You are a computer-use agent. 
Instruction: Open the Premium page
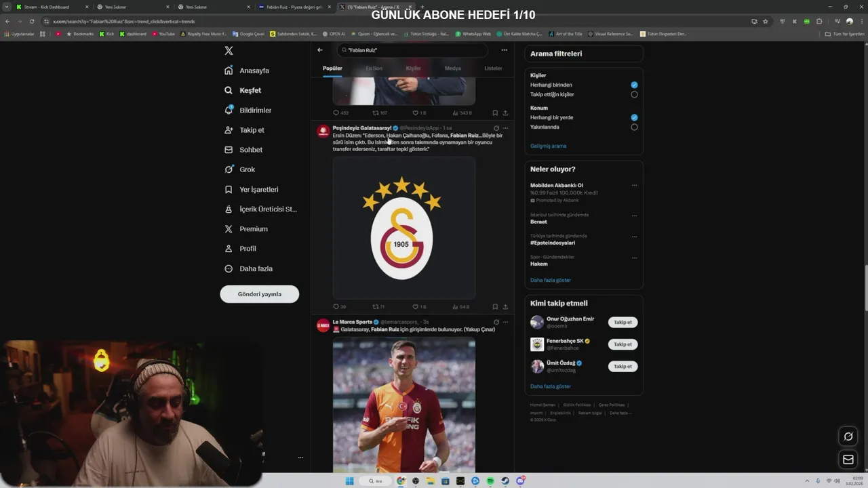coord(245,229)
